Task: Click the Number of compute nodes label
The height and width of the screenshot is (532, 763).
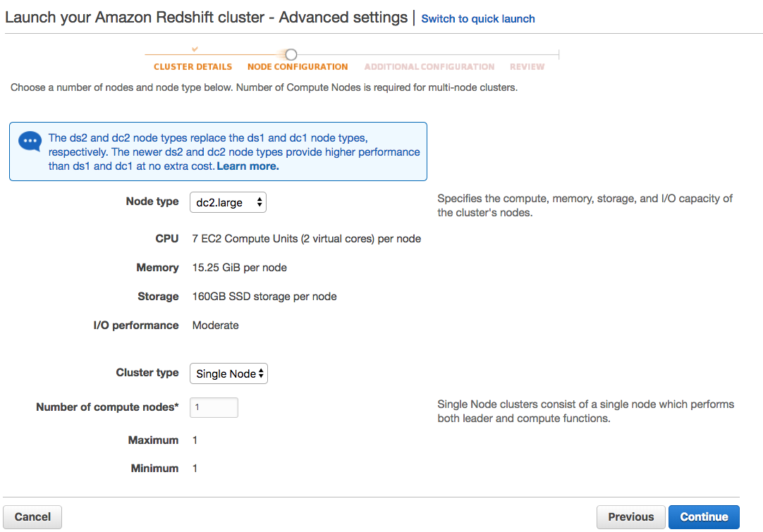Action: 107,407
